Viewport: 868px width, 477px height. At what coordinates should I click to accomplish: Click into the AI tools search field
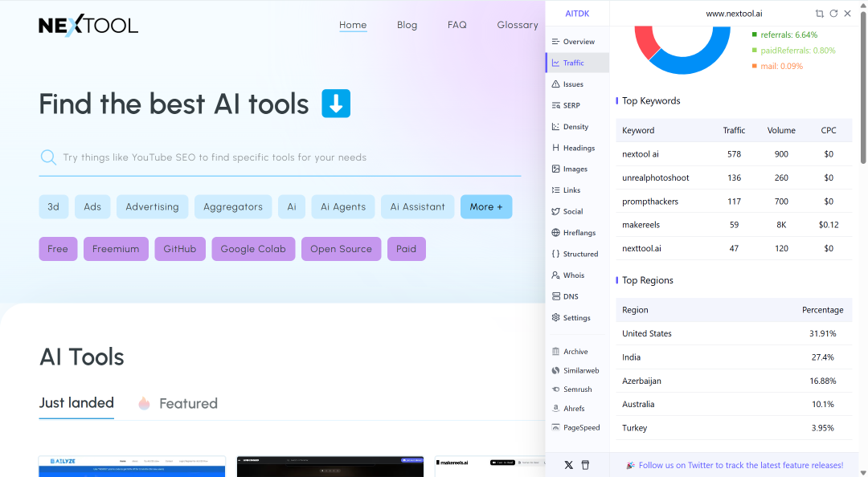280,157
